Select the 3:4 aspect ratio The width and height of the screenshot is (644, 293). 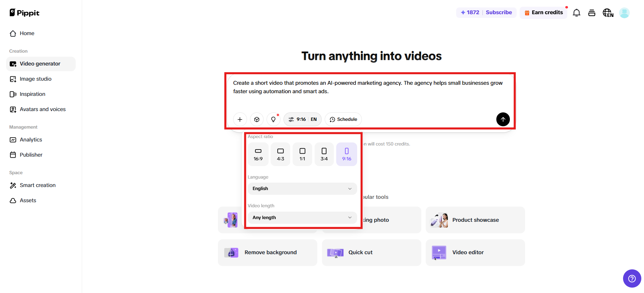coord(324,154)
